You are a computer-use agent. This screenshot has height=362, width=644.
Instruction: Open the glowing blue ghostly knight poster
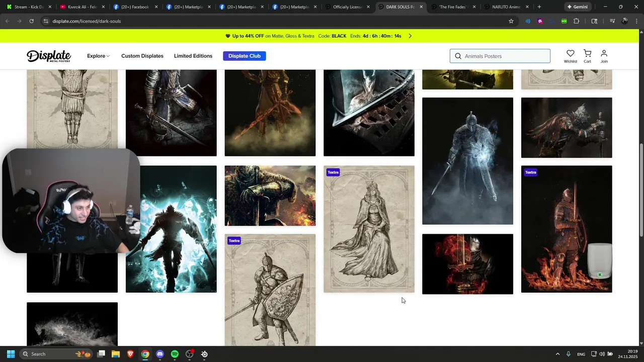tap(467, 161)
